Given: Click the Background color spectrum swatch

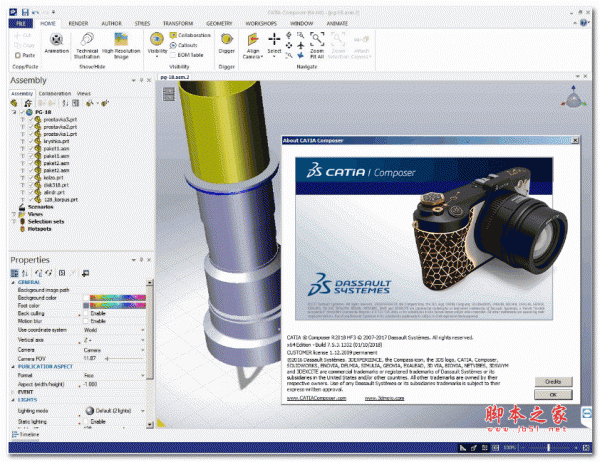Looking at the screenshot, I should coord(118,298).
